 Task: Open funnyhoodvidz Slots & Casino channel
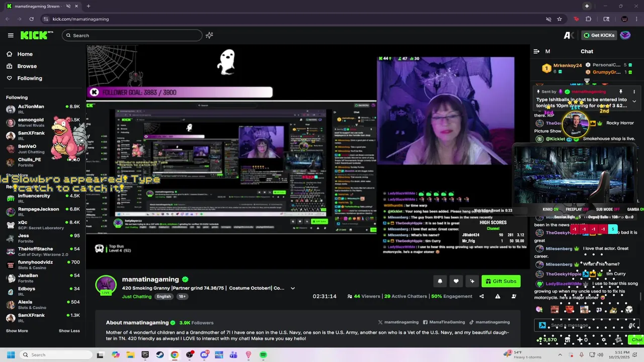[x=43, y=264]
